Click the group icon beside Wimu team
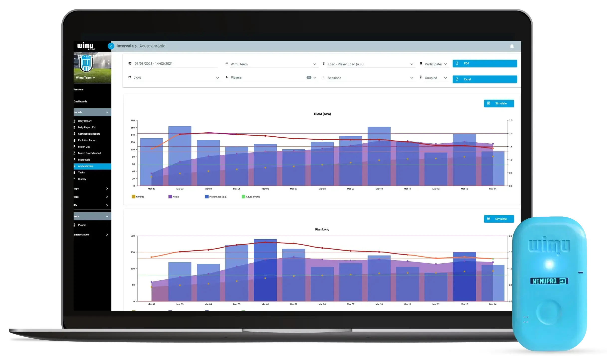The width and height of the screenshot is (607, 364). tap(227, 64)
